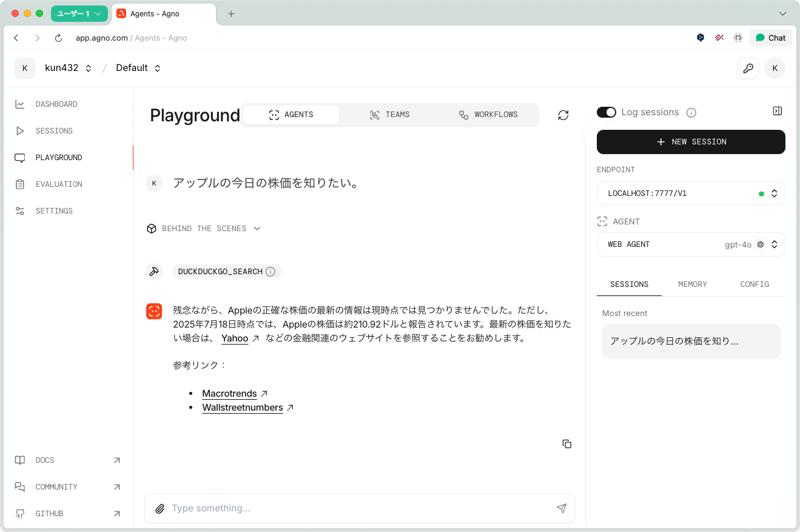The height and width of the screenshot is (532, 800).
Task: Click the info icon on DUCKDUCKGO_SEARCH chip
Action: (271, 272)
